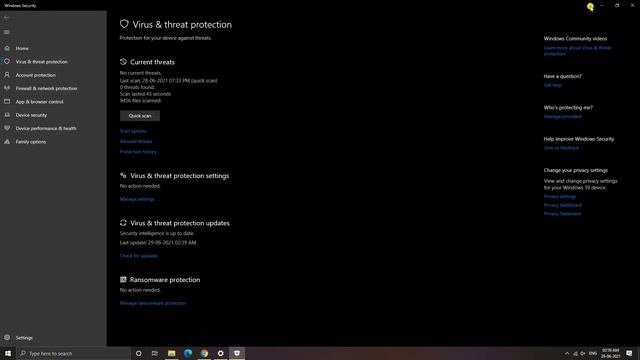Image resolution: width=640 pixels, height=360 pixels.
Task: Click Give us feedback link
Action: (x=561, y=148)
